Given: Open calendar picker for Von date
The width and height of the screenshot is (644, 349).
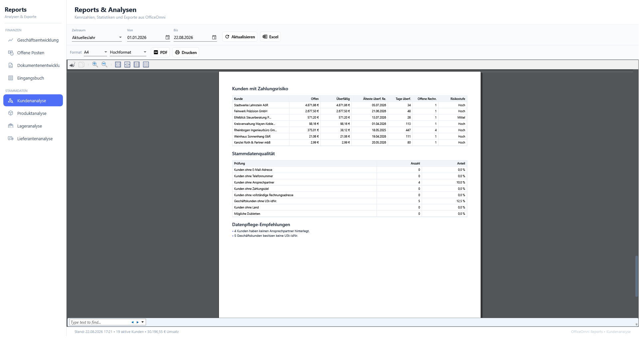Looking at the screenshot, I should pyautogui.click(x=168, y=37).
